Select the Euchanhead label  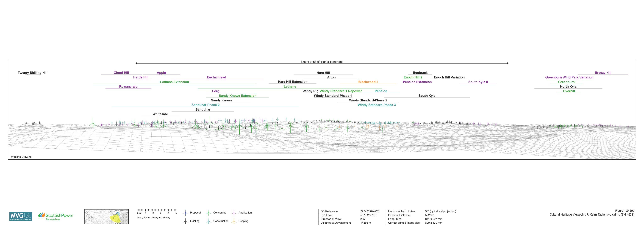coord(217,77)
